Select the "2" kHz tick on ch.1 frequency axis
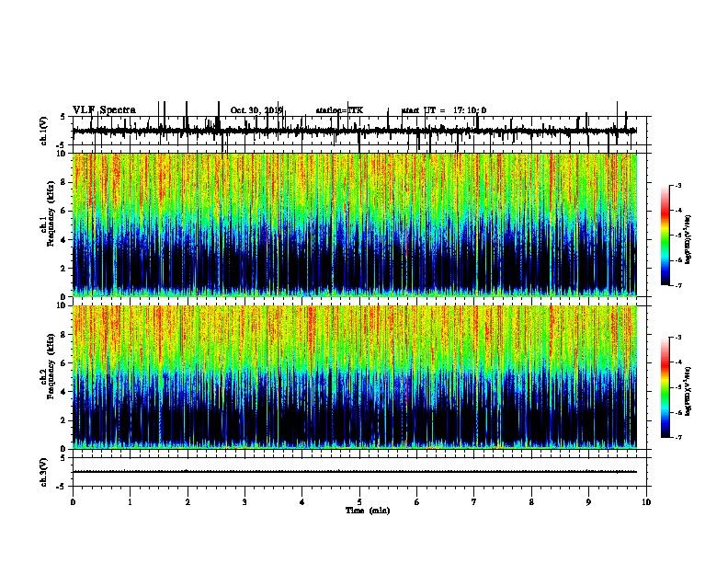The image size is (728, 563). coord(64,269)
